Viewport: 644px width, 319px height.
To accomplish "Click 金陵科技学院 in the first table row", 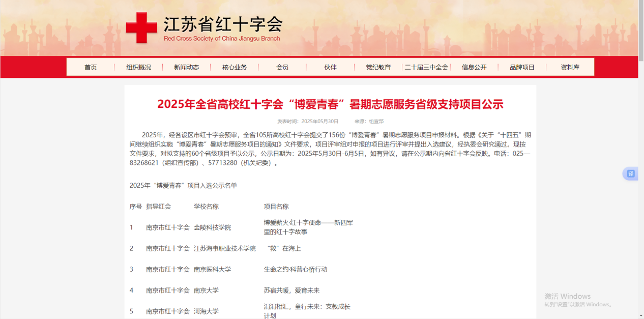I will tap(212, 227).
